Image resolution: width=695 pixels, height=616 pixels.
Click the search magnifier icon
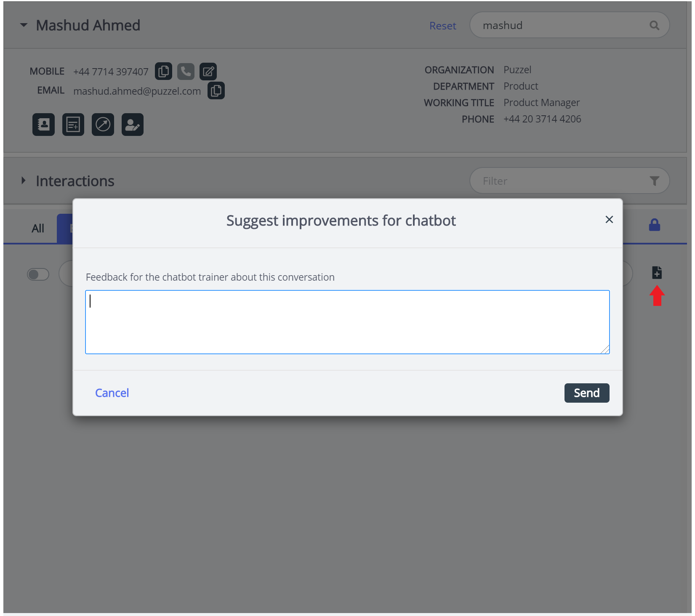click(654, 25)
